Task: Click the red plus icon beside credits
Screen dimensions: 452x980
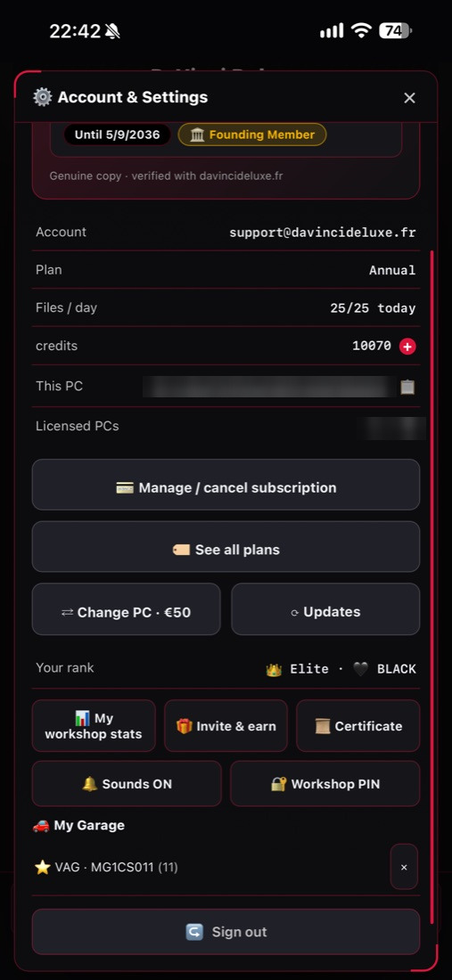Action: [x=407, y=347]
